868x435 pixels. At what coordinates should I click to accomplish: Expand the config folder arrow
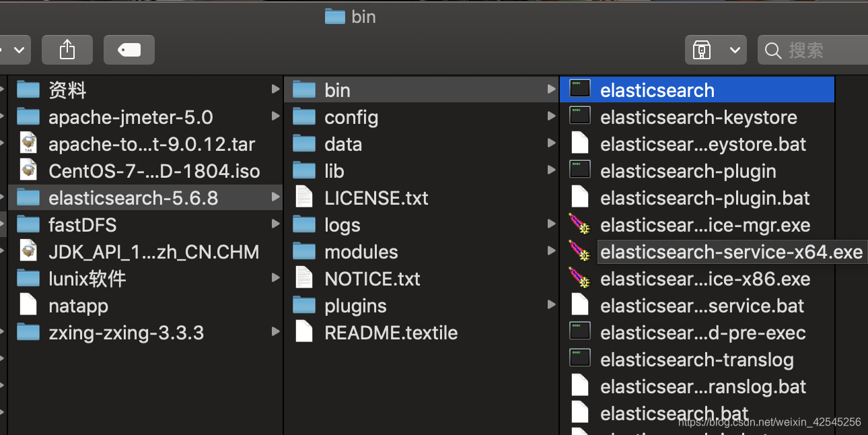552,116
